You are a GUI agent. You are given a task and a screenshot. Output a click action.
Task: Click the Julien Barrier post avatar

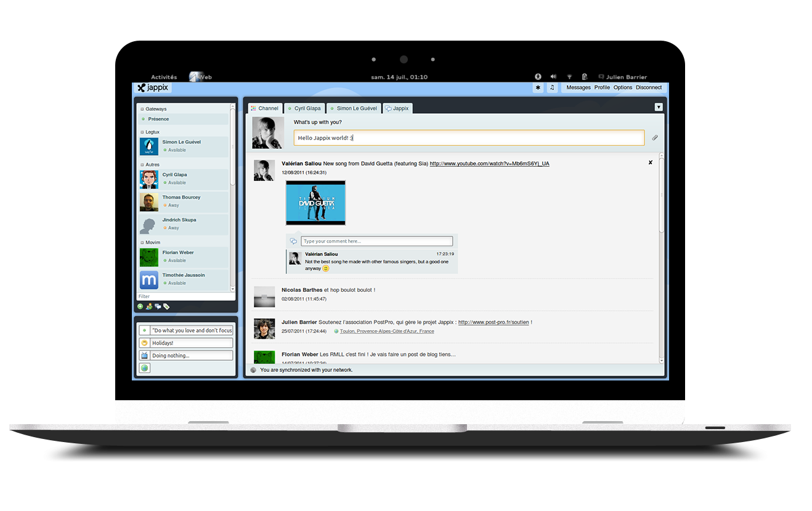(264, 329)
